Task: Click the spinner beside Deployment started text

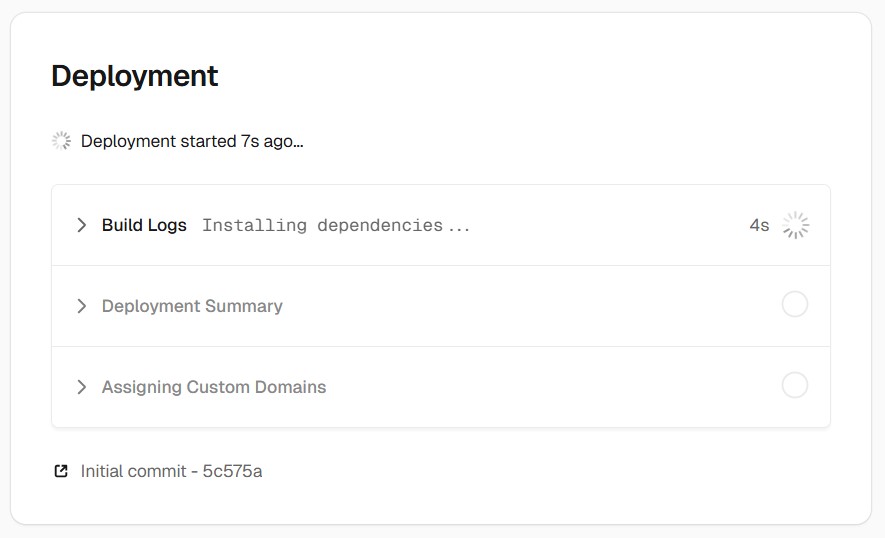Action: click(62, 141)
